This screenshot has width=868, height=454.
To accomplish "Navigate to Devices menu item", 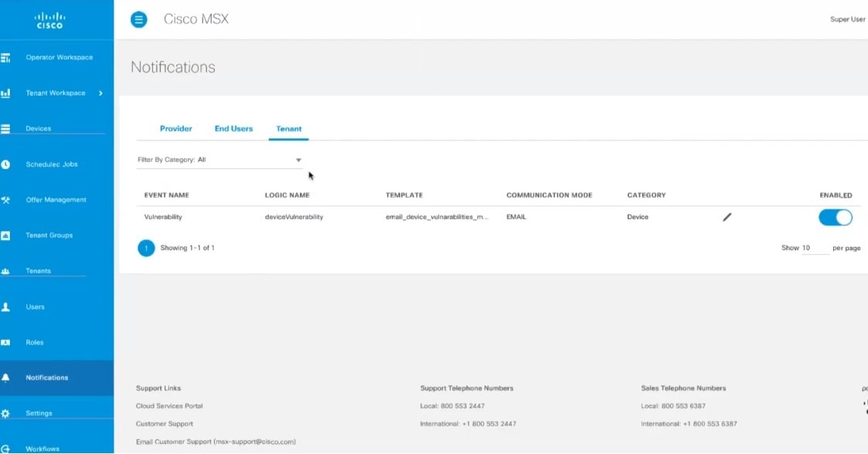I will coord(38,129).
